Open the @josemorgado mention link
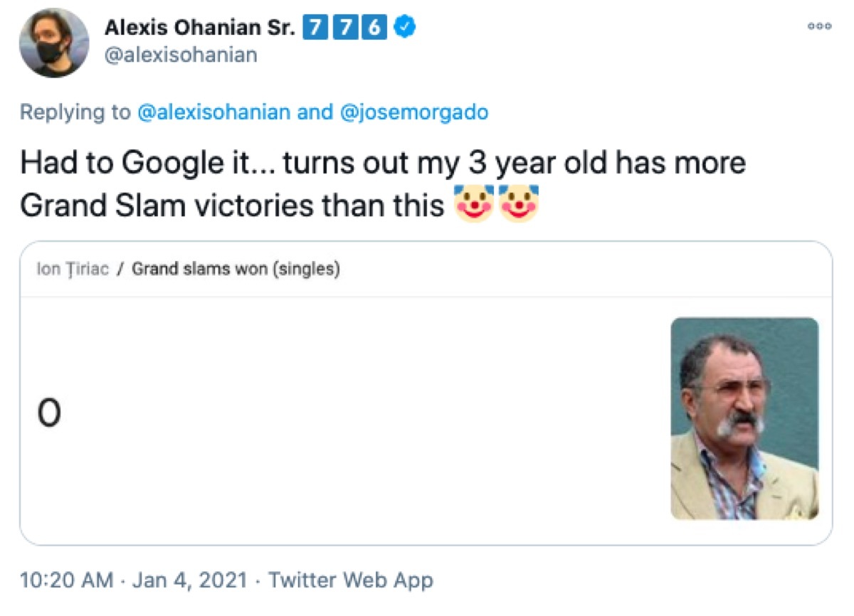The image size is (854, 616). 420,112
